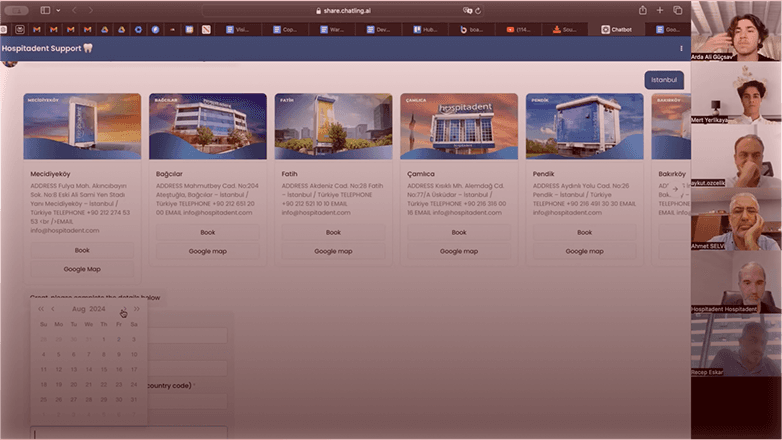
Task: Switch to the Visi... document tab
Action: (x=237, y=29)
